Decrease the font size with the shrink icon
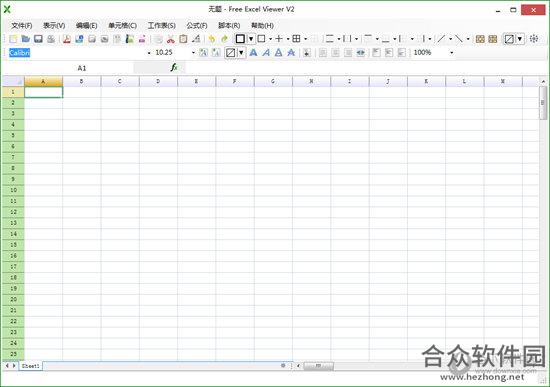 pos(216,53)
